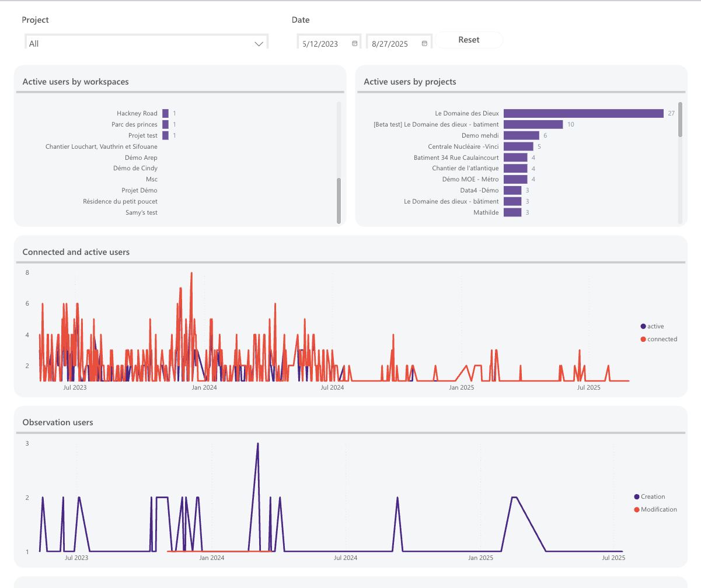This screenshot has height=588, width=701.
Task: Toggle the 'active' legend marker
Action: point(643,326)
